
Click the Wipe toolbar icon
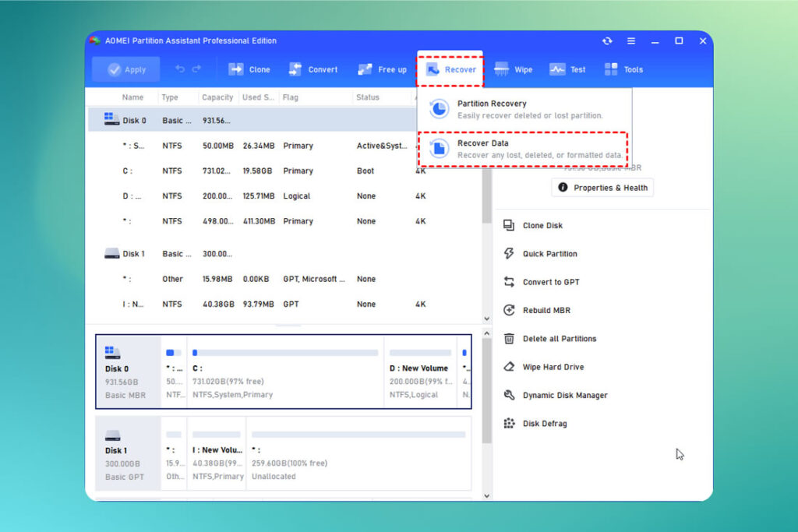514,69
